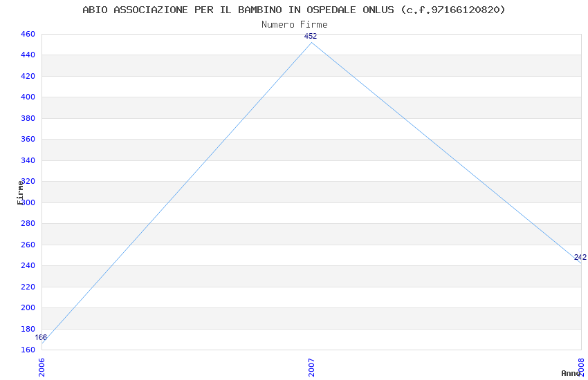Image resolution: width=588 pixels, height=380 pixels.
Task: Click the chart title ABIO ASSOCIAZIONE PER IL BAMBINO
Action: (x=294, y=10)
